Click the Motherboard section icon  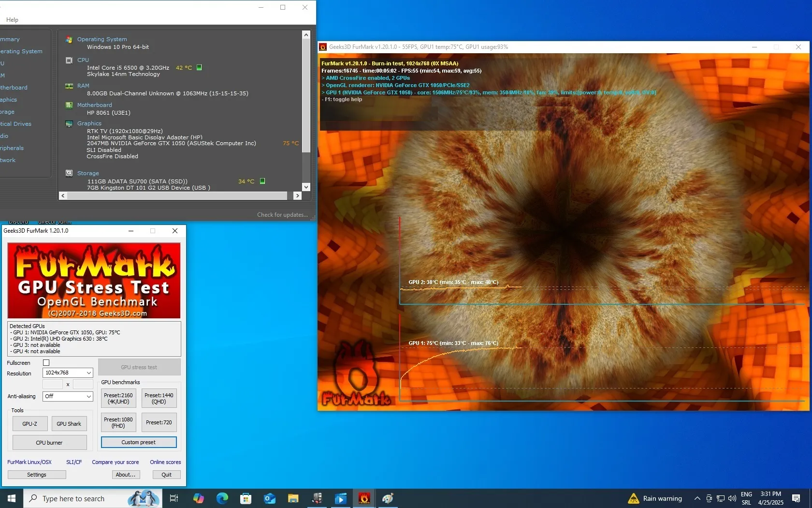69,105
